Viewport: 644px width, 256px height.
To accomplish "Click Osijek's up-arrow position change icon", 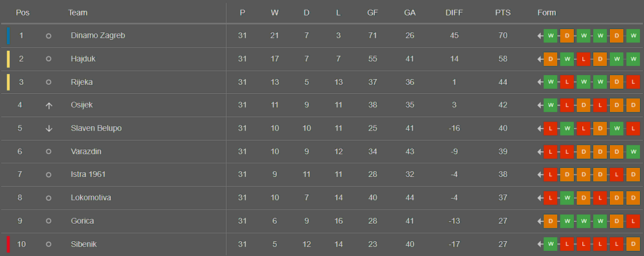I will (48, 105).
